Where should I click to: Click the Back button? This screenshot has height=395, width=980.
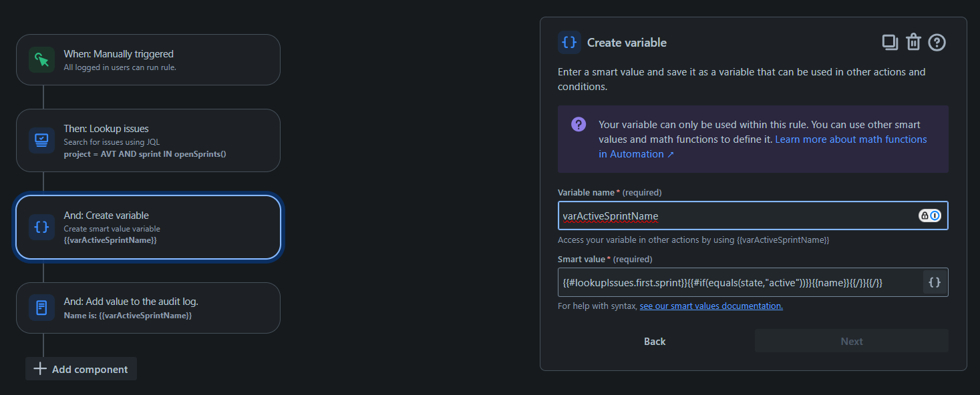click(x=654, y=341)
